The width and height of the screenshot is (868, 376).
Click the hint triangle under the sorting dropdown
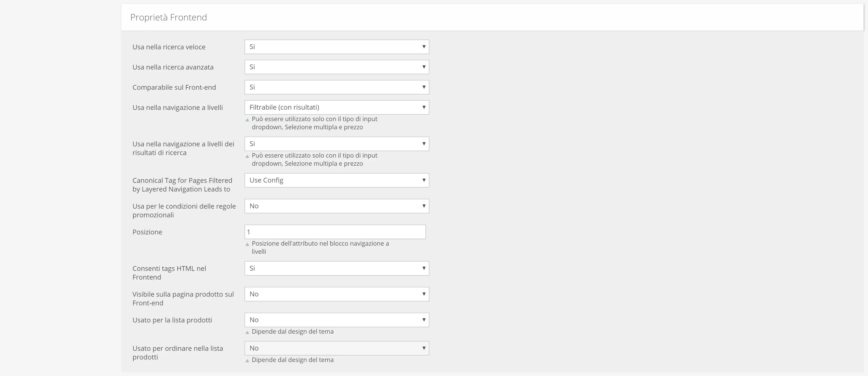(x=247, y=361)
